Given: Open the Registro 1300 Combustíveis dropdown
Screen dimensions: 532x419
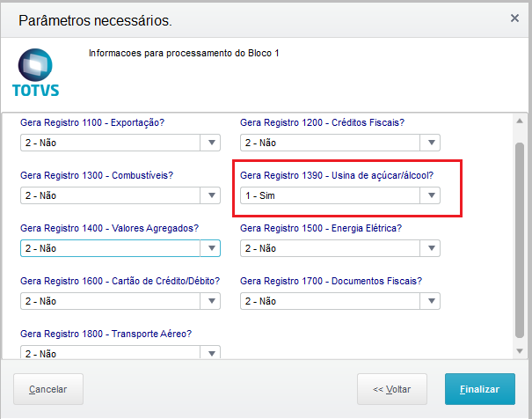Looking at the screenshot, I should click(211, 195).
